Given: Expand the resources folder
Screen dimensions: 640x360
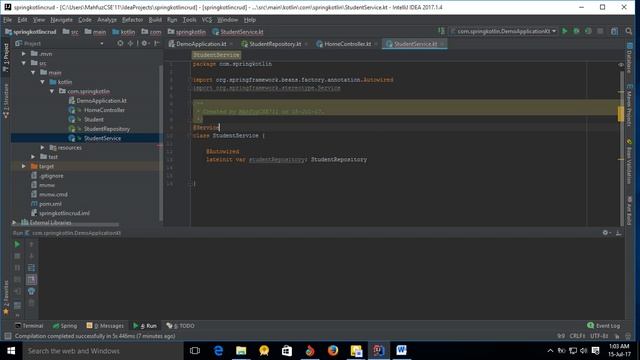Looking at the screenshot, I should (42, 147).
